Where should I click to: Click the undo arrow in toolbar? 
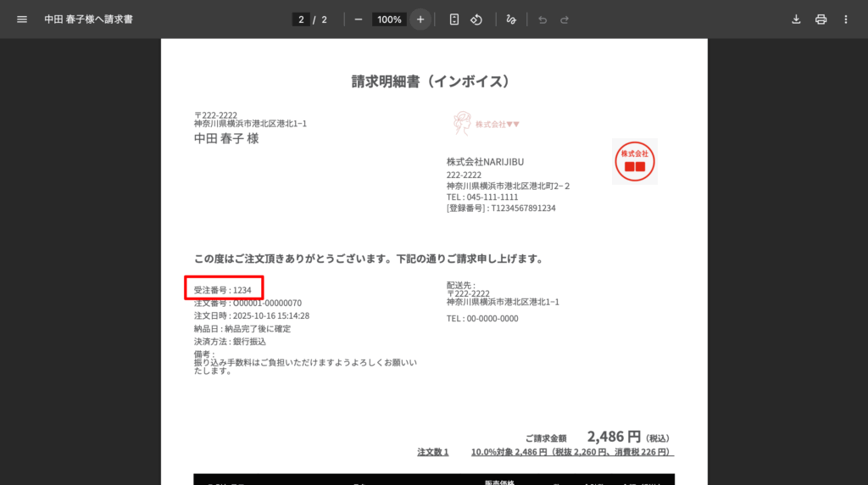click(x=542, y=20)
